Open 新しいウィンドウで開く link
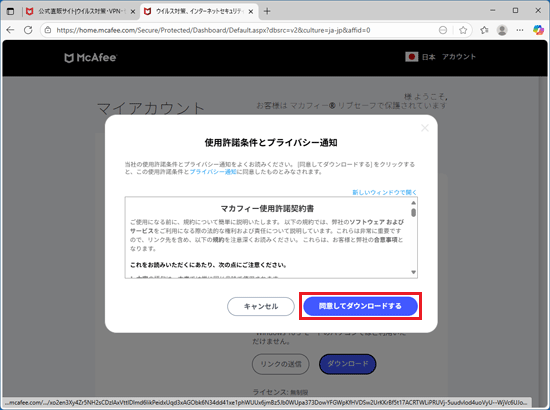550x410 pixels. 384,192
